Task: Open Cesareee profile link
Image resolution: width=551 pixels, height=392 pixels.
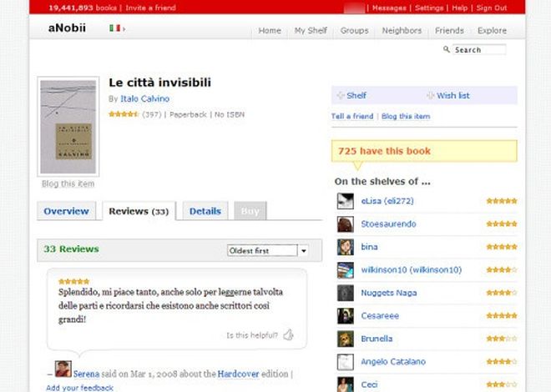Action: click(x=380, y=316)
